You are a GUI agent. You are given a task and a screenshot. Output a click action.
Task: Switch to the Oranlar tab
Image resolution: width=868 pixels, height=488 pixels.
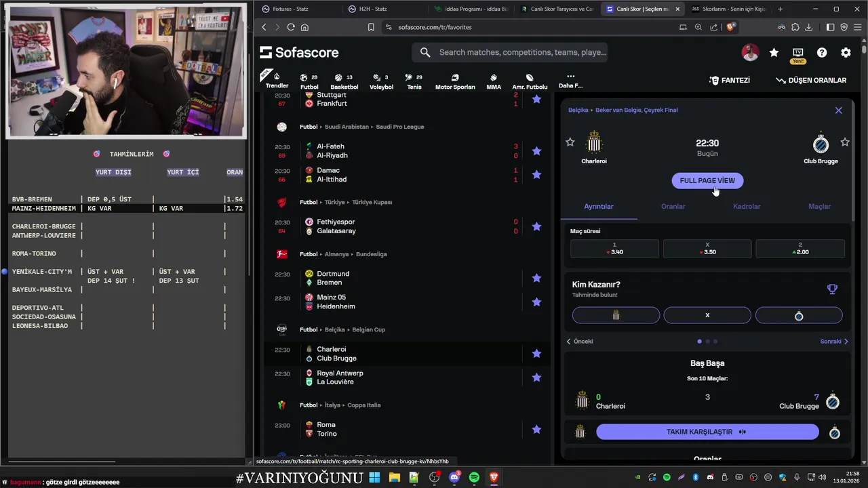point(673,206)
